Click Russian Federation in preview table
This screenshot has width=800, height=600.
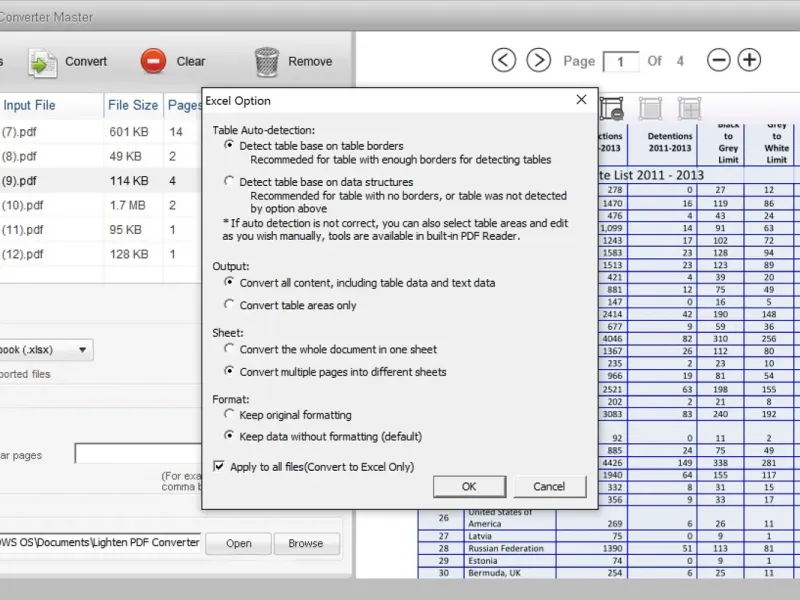506,548
